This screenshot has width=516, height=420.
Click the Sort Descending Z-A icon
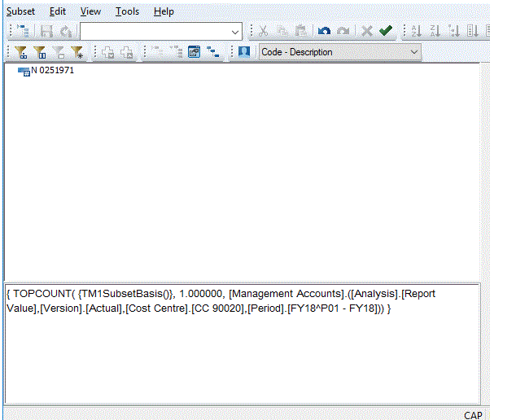[x=435, y=31]
